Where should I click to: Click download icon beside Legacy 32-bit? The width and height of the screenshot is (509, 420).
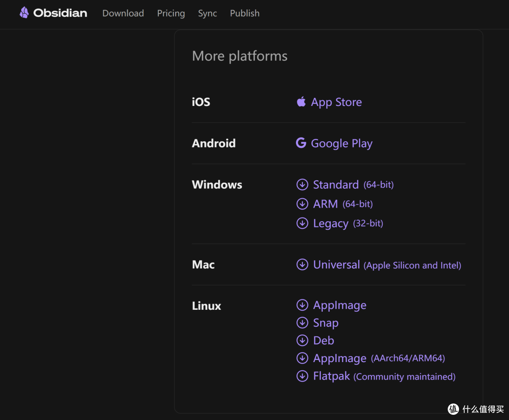[302, 223]
